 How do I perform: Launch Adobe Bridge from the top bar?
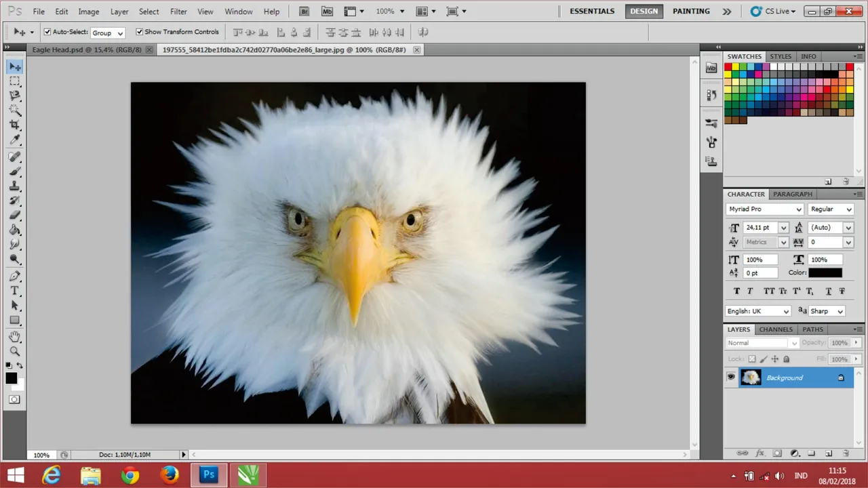tap(304, 12)
